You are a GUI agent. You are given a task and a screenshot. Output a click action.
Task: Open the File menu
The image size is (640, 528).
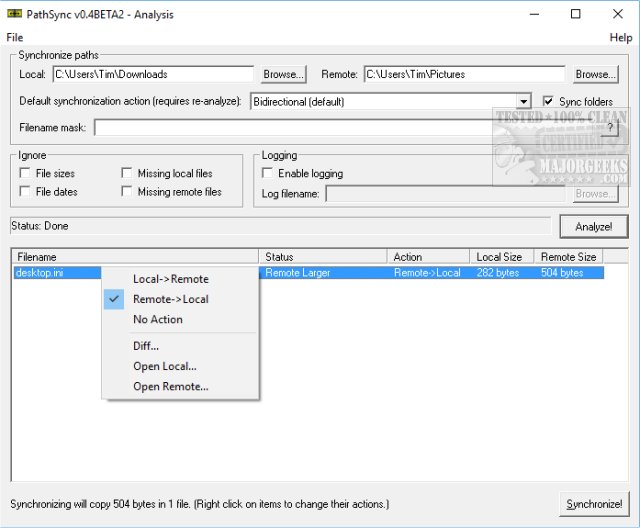(15, 38)
